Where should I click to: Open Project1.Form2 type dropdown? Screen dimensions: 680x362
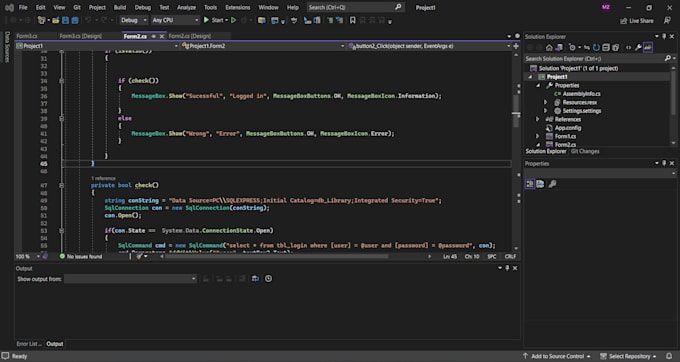(263, 46)
